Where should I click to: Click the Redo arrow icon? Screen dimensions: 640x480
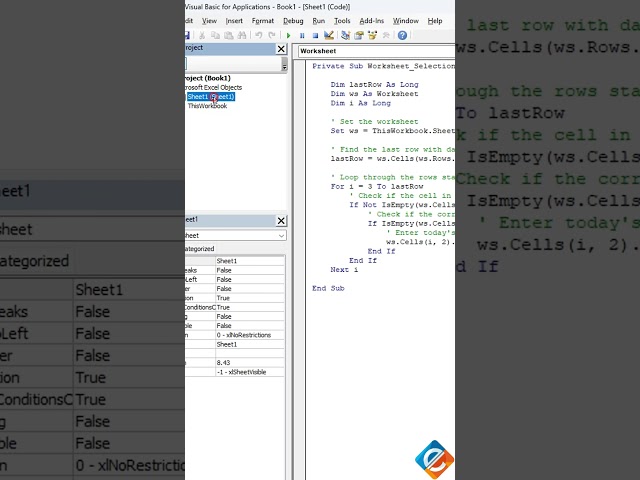click(x=272, y=36)
